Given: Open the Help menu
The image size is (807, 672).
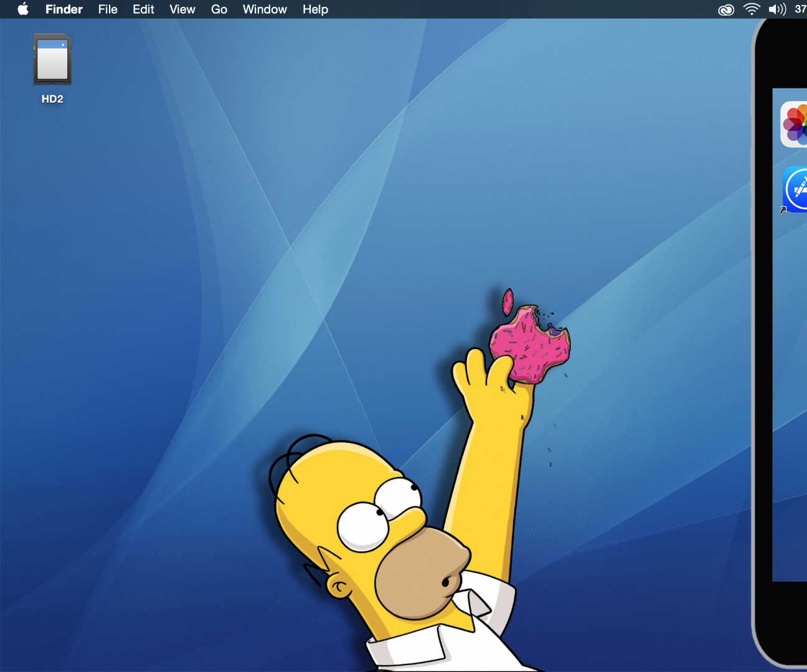Looking at the screenshot, I should click(315, 9).
